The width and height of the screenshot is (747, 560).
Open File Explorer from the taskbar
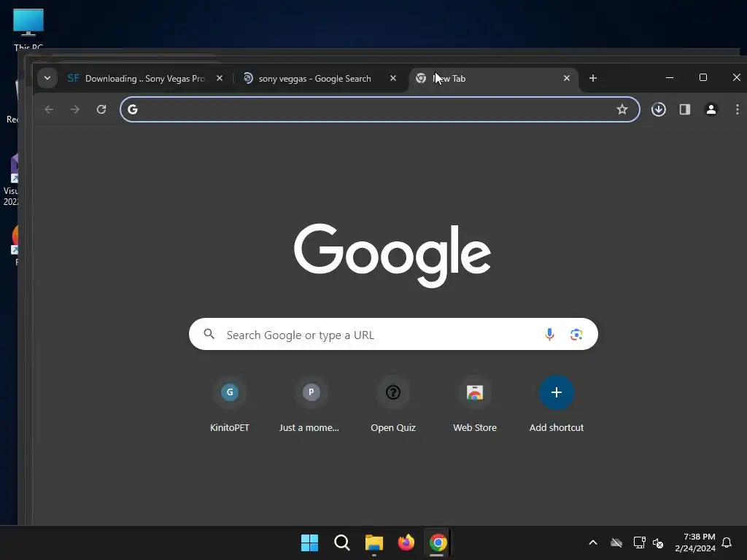point(374,542)
